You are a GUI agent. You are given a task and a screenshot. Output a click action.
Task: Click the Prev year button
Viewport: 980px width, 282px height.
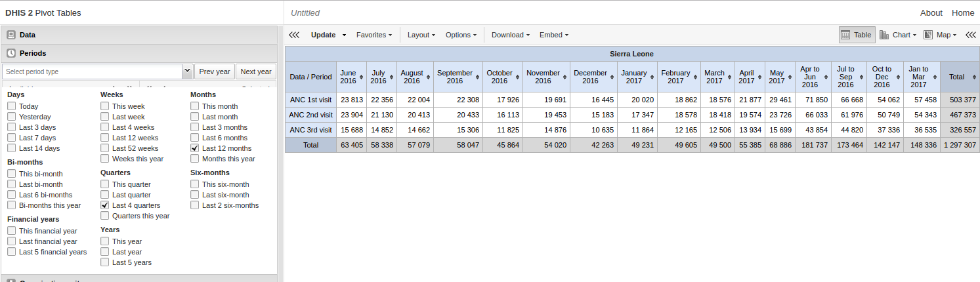[215, 71]
